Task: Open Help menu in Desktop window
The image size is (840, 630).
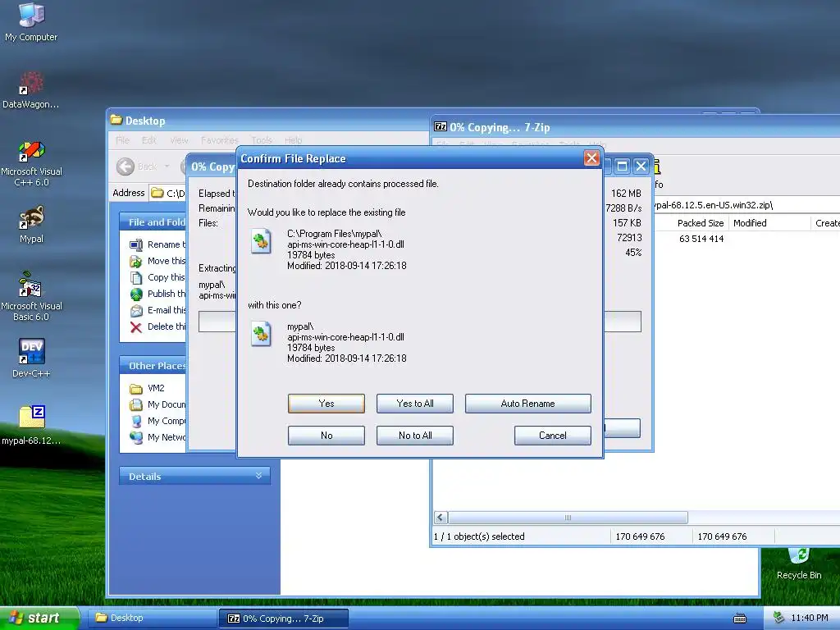Action: point(293,140)
